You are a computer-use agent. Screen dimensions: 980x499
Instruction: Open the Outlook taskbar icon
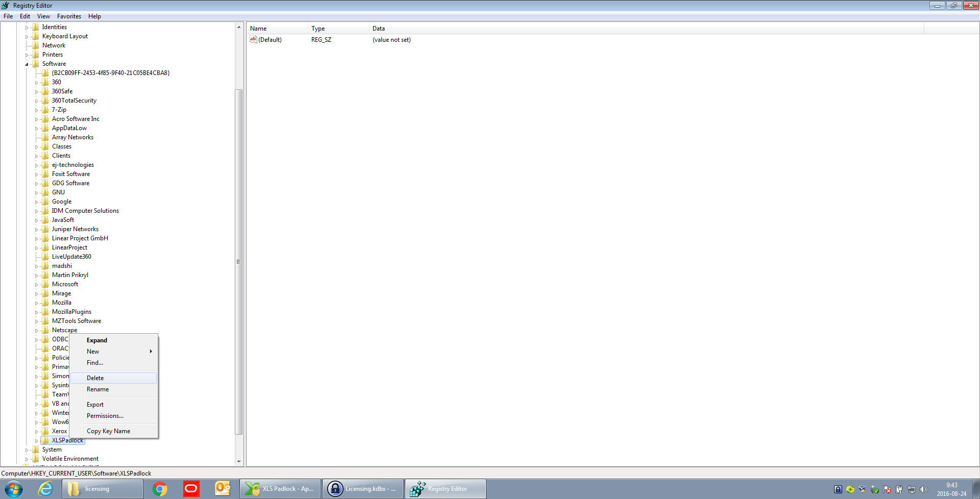223,489
